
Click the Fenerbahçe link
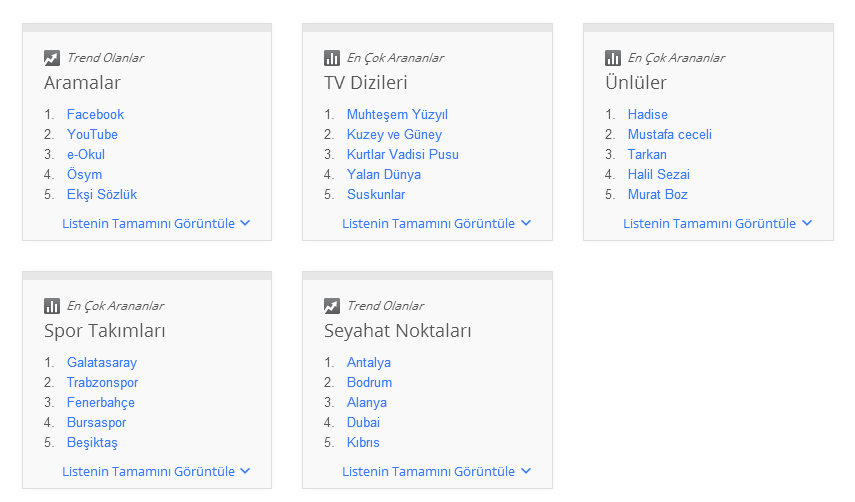(100, 402)
